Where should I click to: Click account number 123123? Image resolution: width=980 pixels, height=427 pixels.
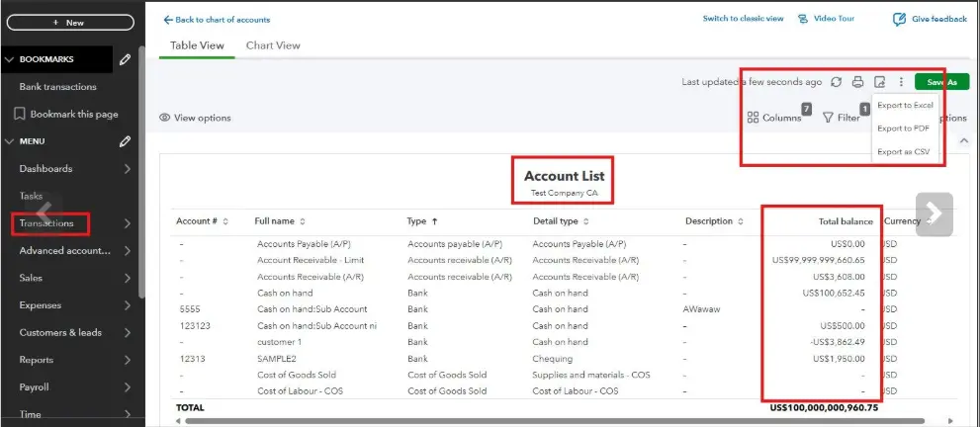pyautogui.click(x=193, y=326)
